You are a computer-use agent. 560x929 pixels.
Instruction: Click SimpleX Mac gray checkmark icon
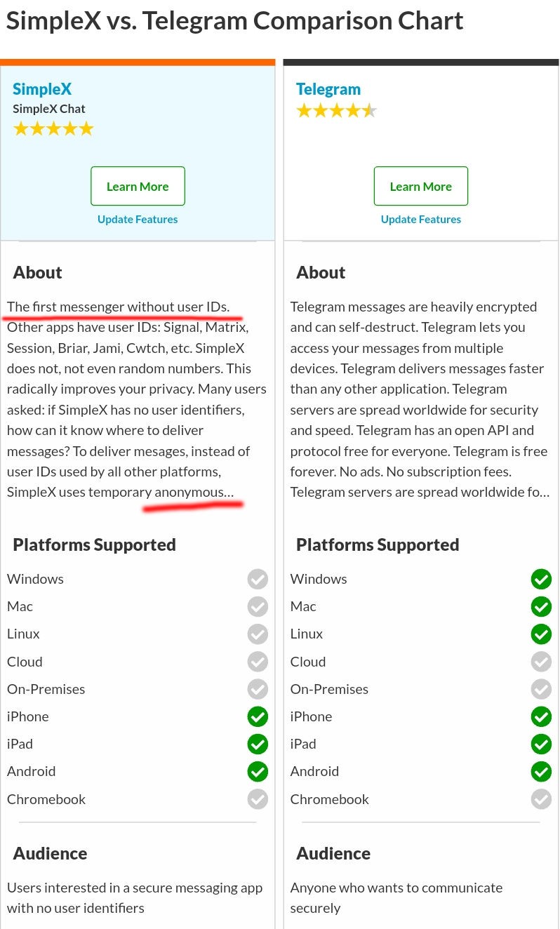coord(258,606)
